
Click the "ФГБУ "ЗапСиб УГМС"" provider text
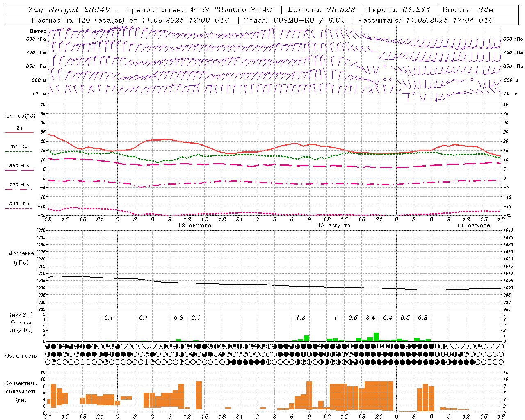(233, 10)
